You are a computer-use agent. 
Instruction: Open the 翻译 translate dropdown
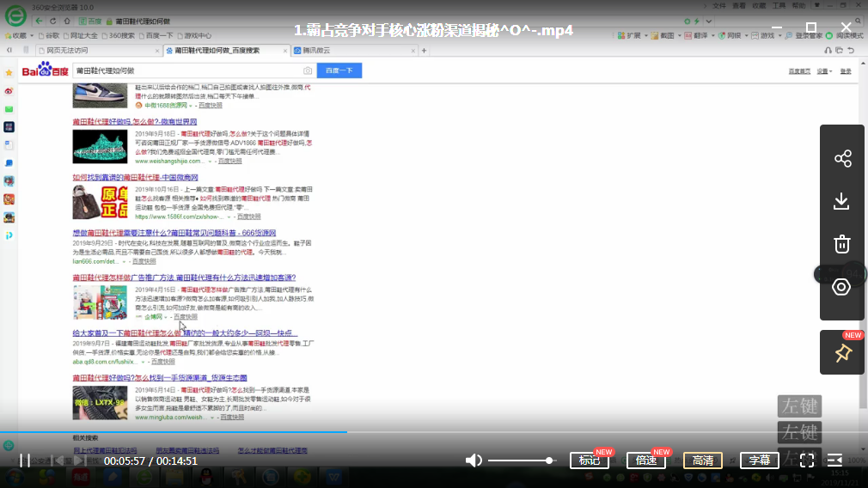700,35
